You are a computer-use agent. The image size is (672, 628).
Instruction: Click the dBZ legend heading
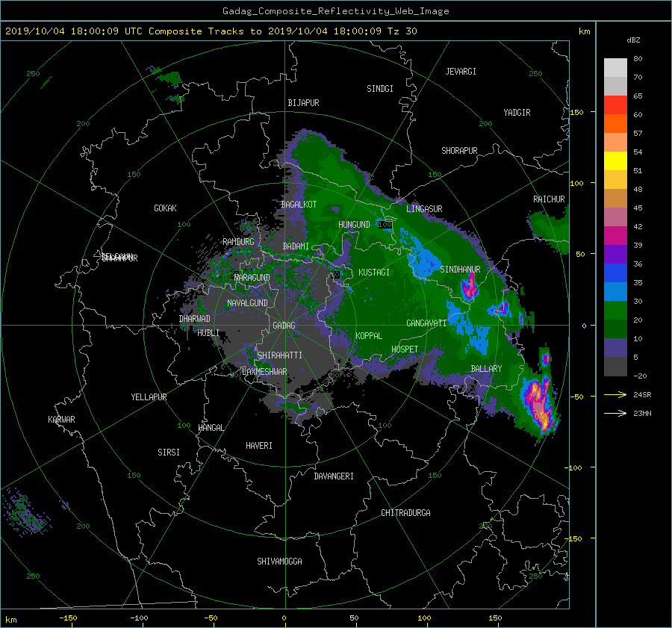coord(633,40)
